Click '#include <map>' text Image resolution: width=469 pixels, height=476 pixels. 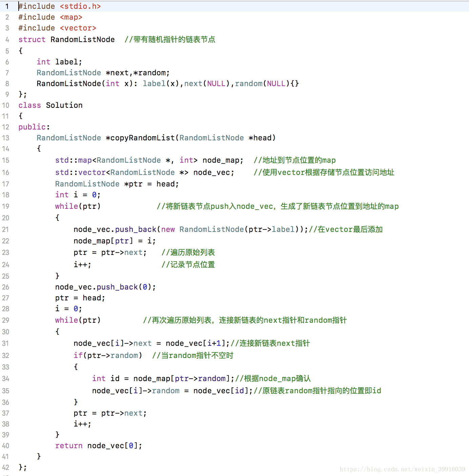(50, 17)
